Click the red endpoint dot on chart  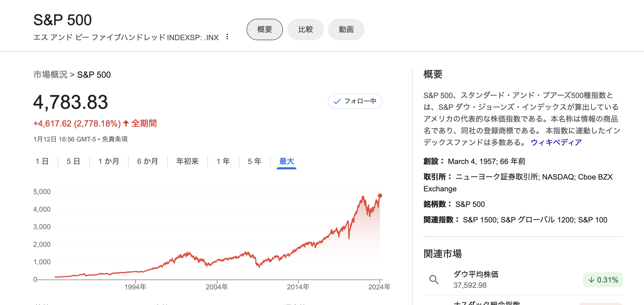coord(380,196)
